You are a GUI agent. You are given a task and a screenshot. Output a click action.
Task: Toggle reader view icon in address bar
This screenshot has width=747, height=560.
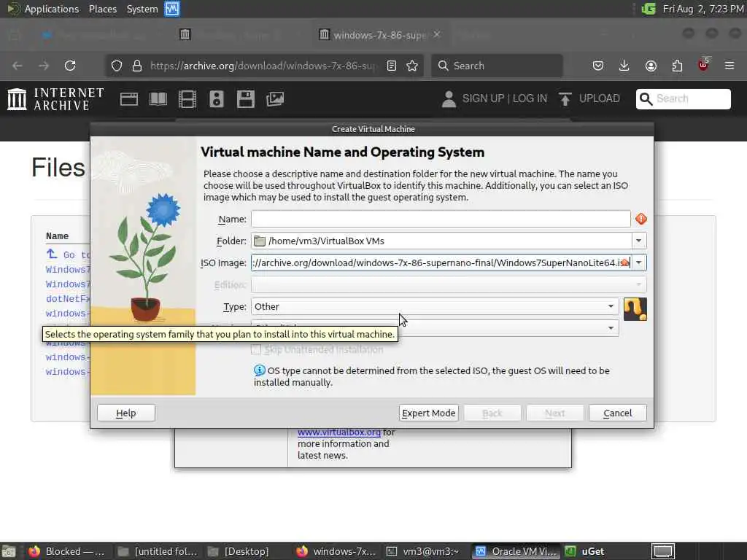(x=392, y=66)
